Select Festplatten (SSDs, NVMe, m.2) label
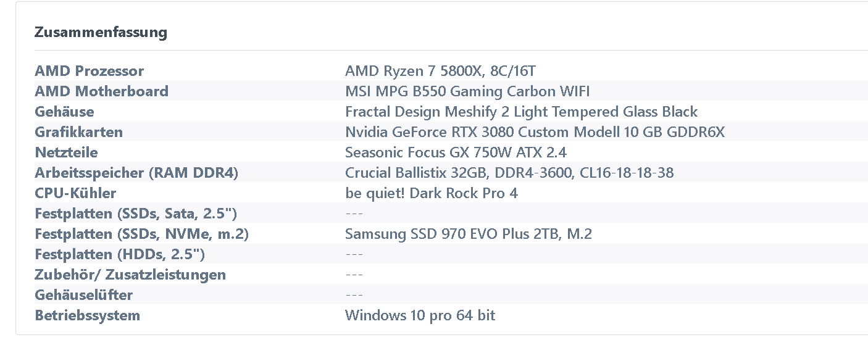The image size is (868, 353). [x=142, y=234]
